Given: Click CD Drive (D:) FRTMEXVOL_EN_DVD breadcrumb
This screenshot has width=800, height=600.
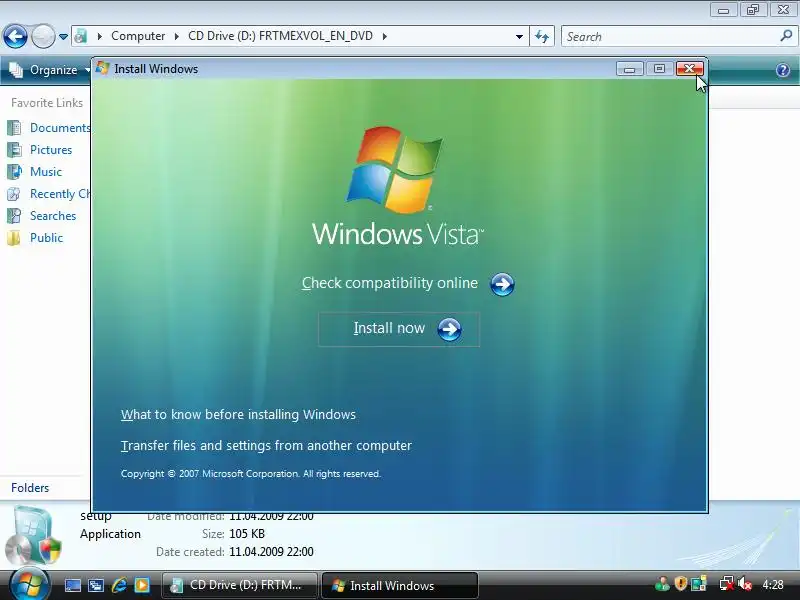Looking at the screenshot, I should 281,36.
